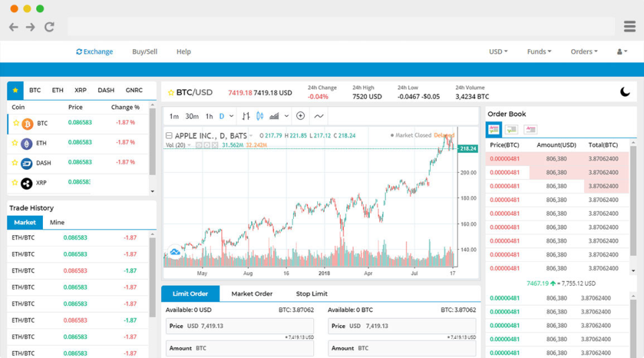Select the Market trade history tab
Viewport: 644px width, 358px height.
25,222
